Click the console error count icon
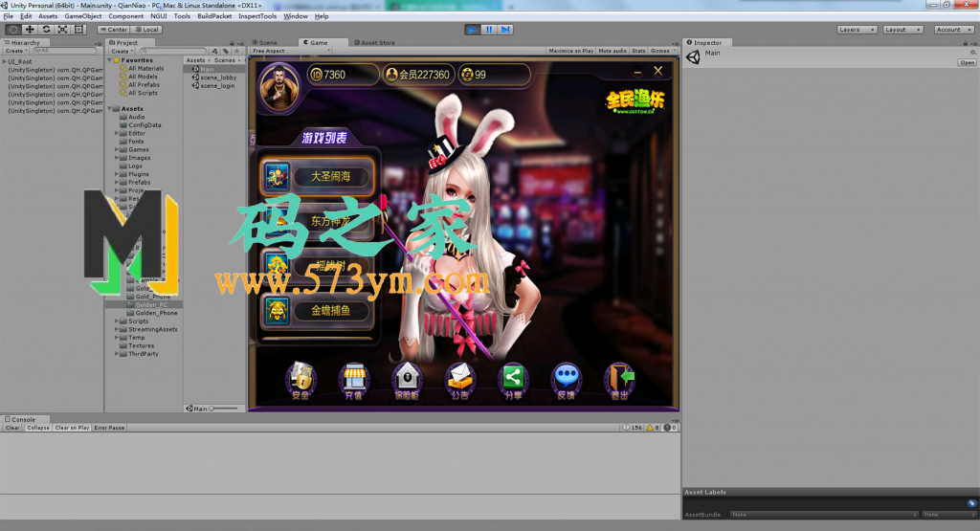This screenshot has width=980, height=531. coord(671,428)
